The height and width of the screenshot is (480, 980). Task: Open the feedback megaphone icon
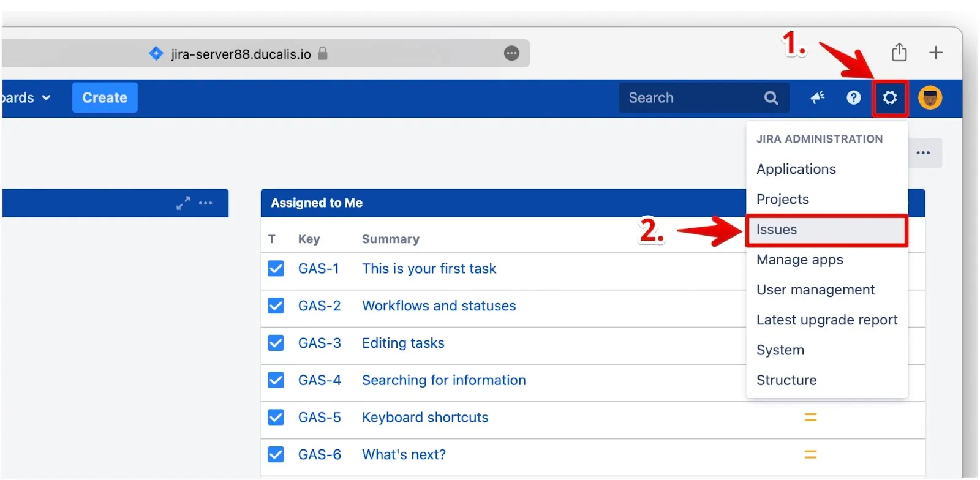pyautogui.click(x=818, y=97)
